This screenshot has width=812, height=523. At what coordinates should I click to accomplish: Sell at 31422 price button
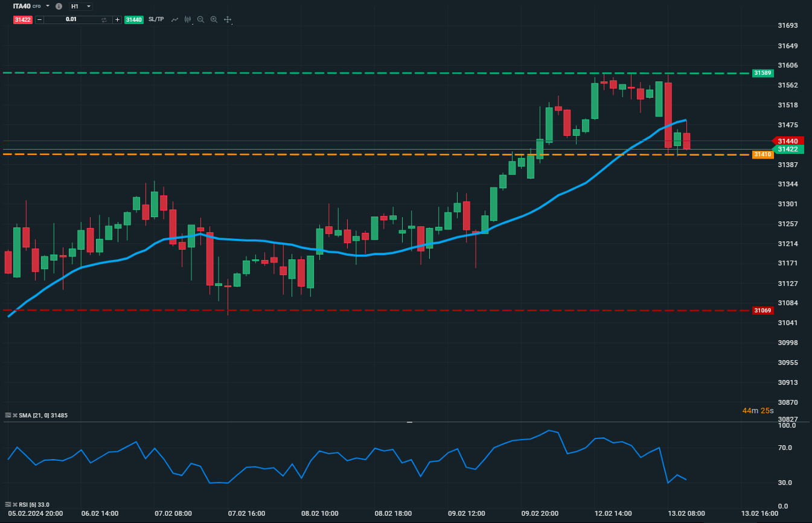pyautogui.click(x=23, y=19)
